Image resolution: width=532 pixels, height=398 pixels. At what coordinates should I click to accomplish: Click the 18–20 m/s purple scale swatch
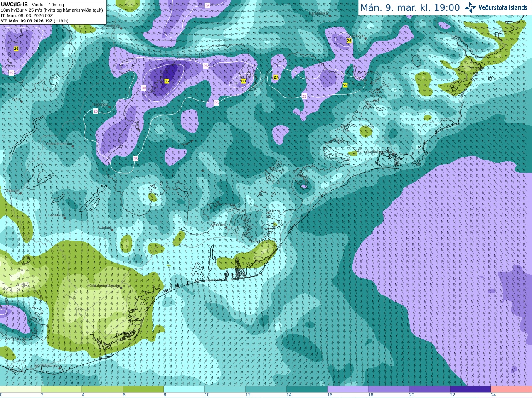click(389, 389)
